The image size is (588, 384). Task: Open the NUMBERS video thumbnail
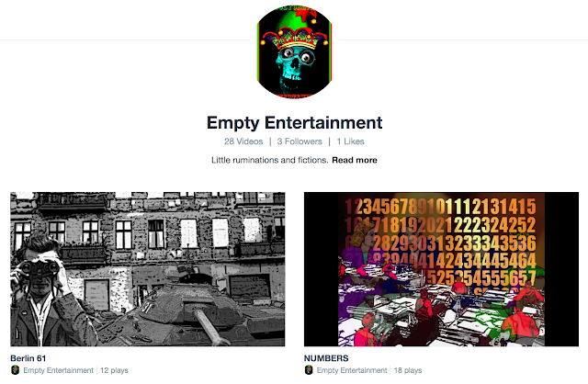[441, 269]
